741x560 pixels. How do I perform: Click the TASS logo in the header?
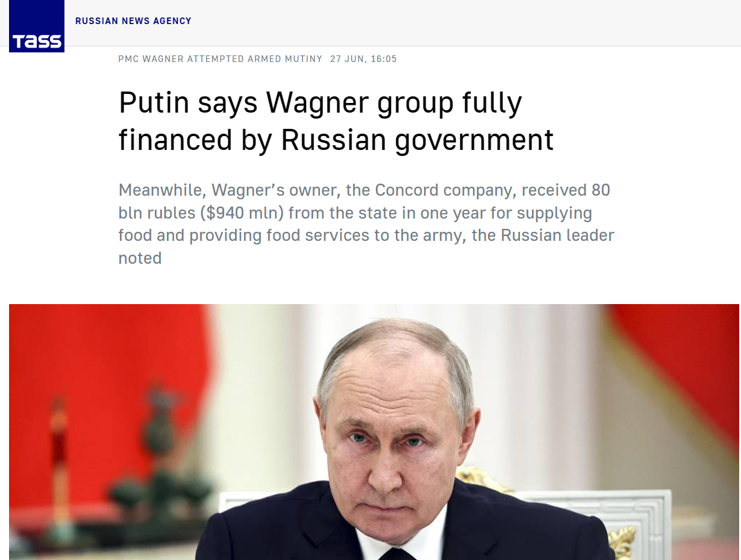(37, 26)
